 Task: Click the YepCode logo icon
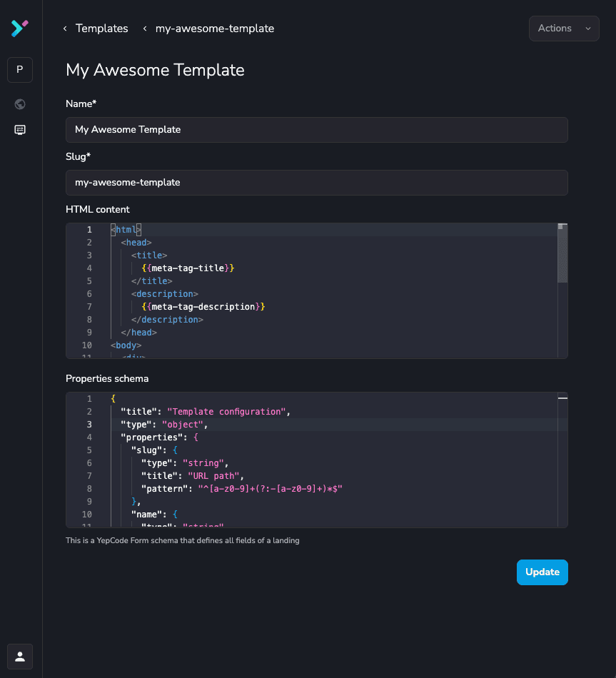[19, 29]
